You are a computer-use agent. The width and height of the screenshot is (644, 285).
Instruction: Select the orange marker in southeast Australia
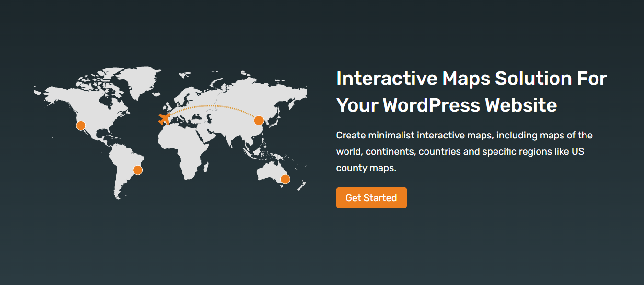[x=285, y=179]
